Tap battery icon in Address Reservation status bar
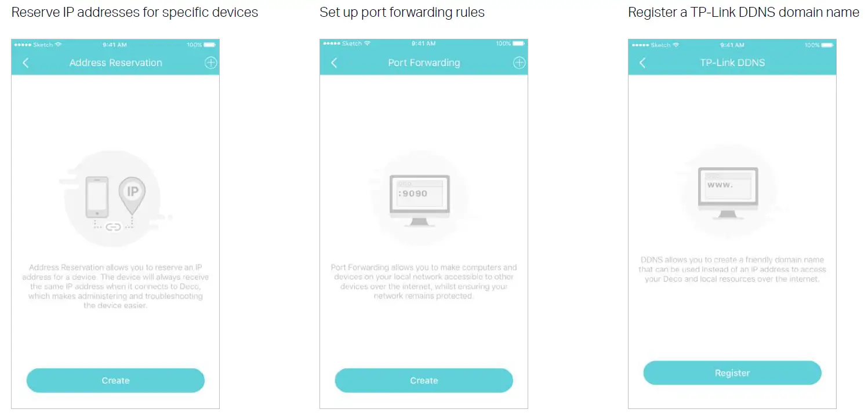Image resolution: width=868 pixels, height=420 pixels. coord(209,45)
